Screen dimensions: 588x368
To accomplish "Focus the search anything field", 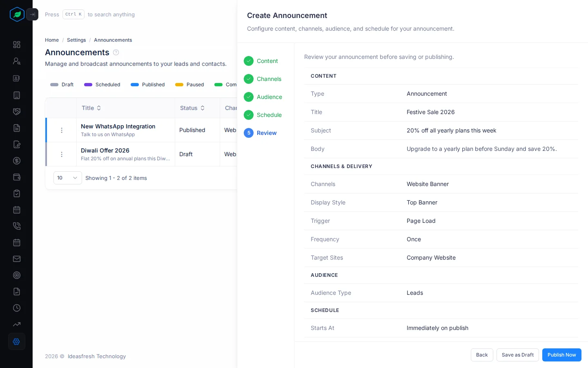I will 90,14.
